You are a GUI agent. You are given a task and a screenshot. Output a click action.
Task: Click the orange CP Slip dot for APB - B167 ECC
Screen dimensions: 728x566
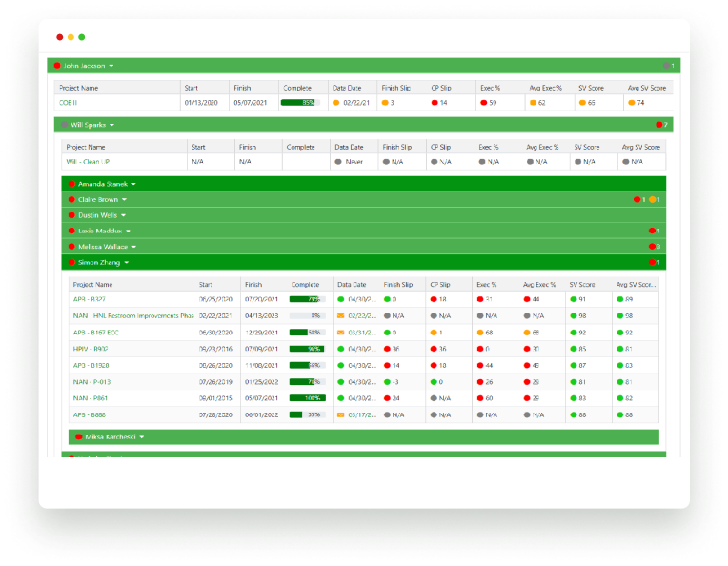coord(434,333)
